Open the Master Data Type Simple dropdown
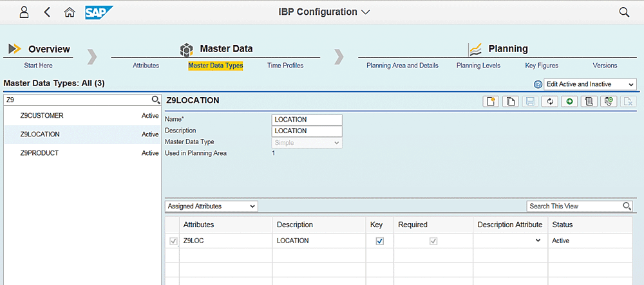This screenshot has height=285, width=644. [x=307, y=143]
